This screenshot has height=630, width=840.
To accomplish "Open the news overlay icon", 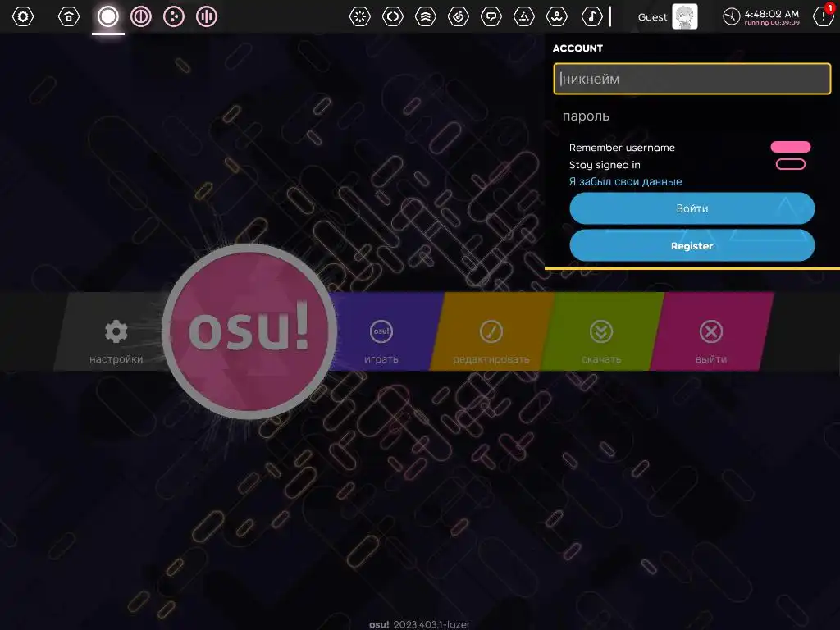I will point(360,16).
